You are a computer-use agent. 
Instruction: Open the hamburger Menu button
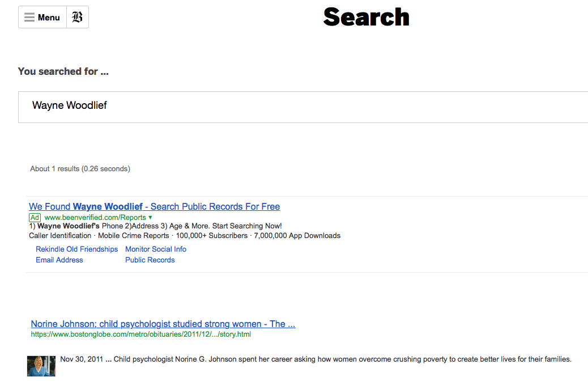click(42, 18)
